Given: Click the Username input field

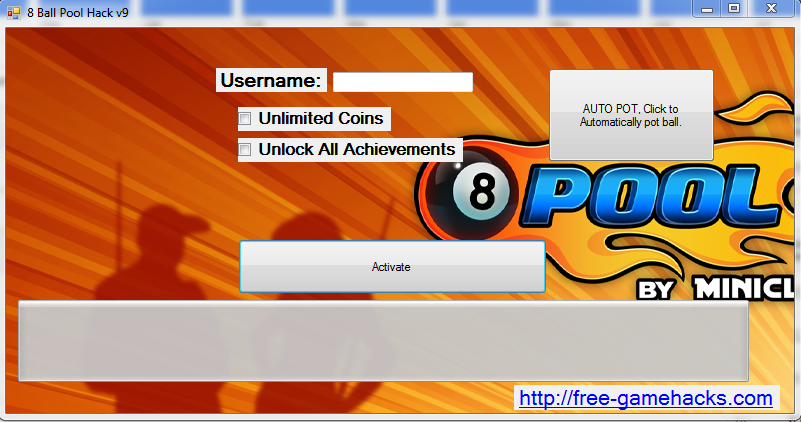Looking at the screenshot, I should tap(403, 82).
